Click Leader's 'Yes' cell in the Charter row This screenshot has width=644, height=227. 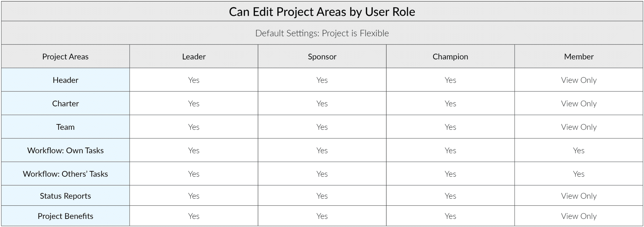tap(194, 104)
